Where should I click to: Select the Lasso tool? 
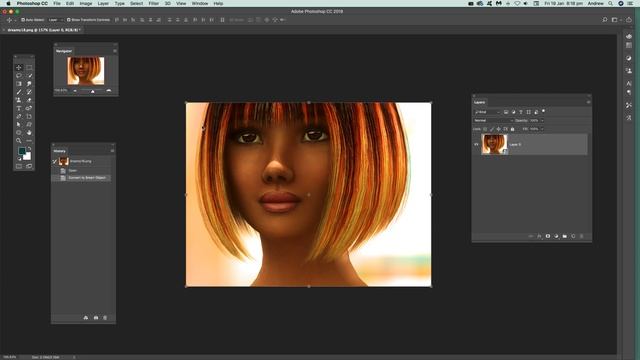19,76
